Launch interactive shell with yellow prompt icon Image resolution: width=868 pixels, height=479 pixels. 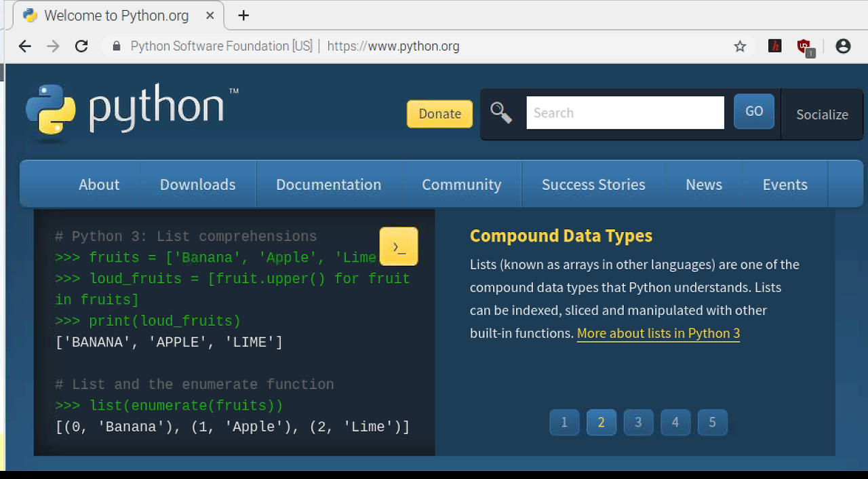pyautogui.click(x=399, y=246)
